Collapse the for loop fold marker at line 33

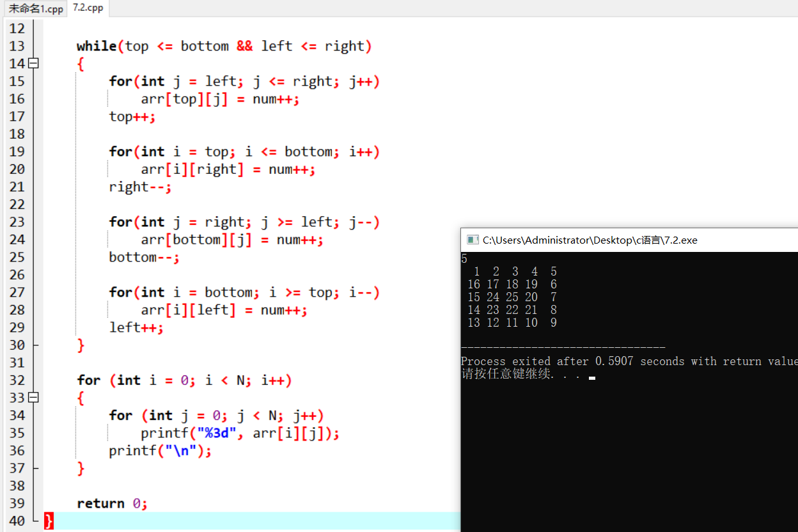[34, 398]
